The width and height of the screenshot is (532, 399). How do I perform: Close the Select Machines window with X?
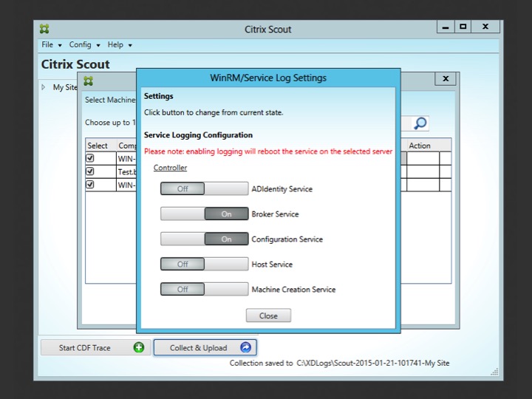(x=446, y=79)
